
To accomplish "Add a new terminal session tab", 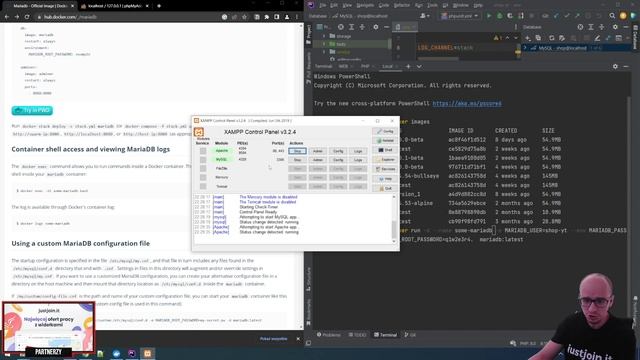I will tap(408, 66).
